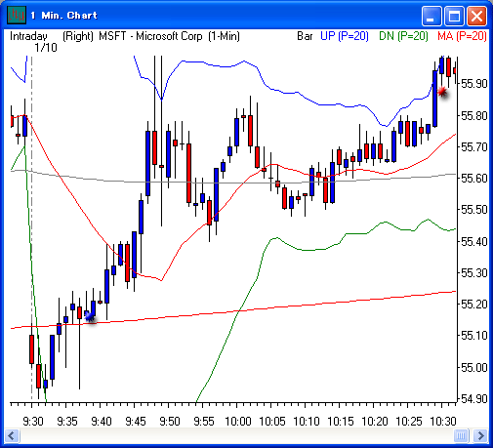Click the scroll right arrow of horizontal scrollbar

480,435
